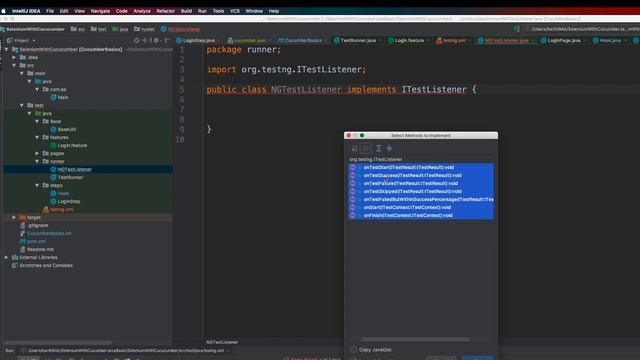Image resolution: width=640 pixels, height=360 pixels.
Task: Select BaseUtil class in project tree
Action: point(66,129)
